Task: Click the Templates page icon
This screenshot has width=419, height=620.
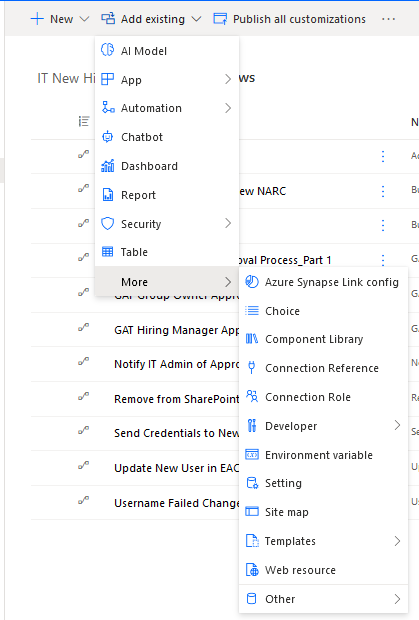Action: click(x=252, y=541)
